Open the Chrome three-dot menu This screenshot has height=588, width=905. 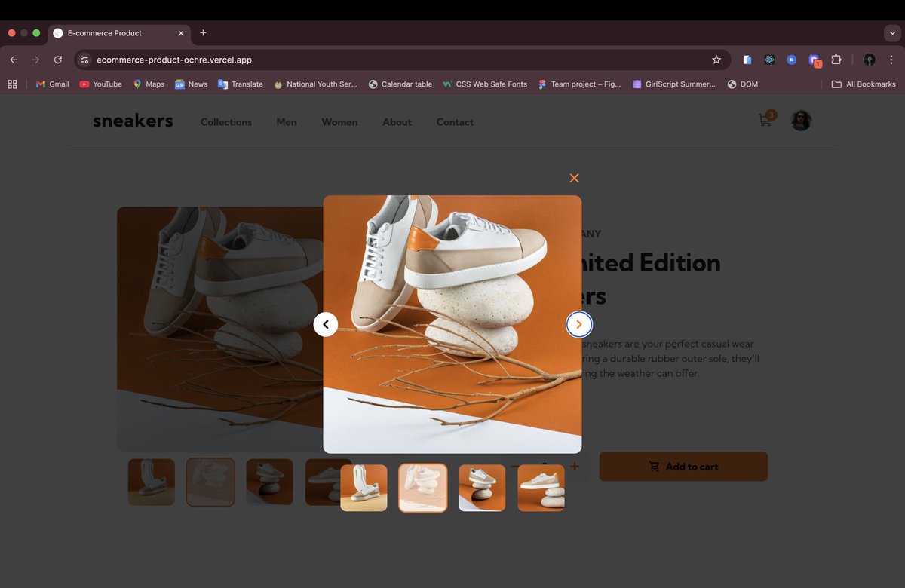point(892,60)
